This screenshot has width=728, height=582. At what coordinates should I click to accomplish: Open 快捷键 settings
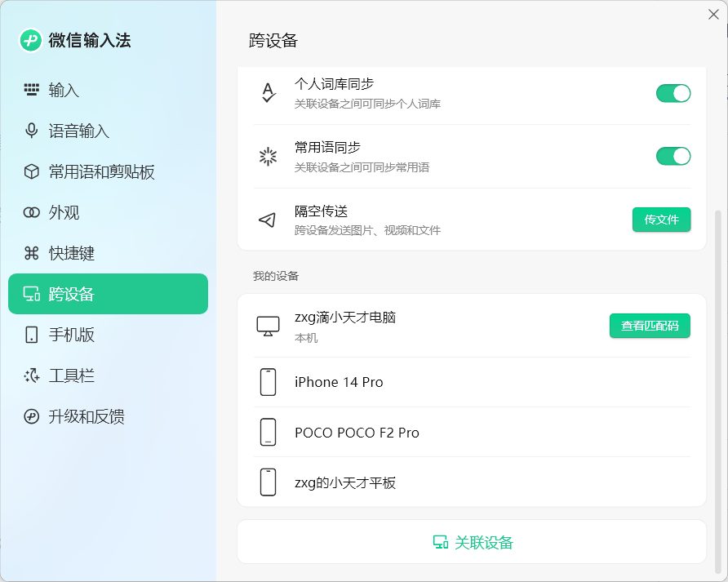click(109, 253)
